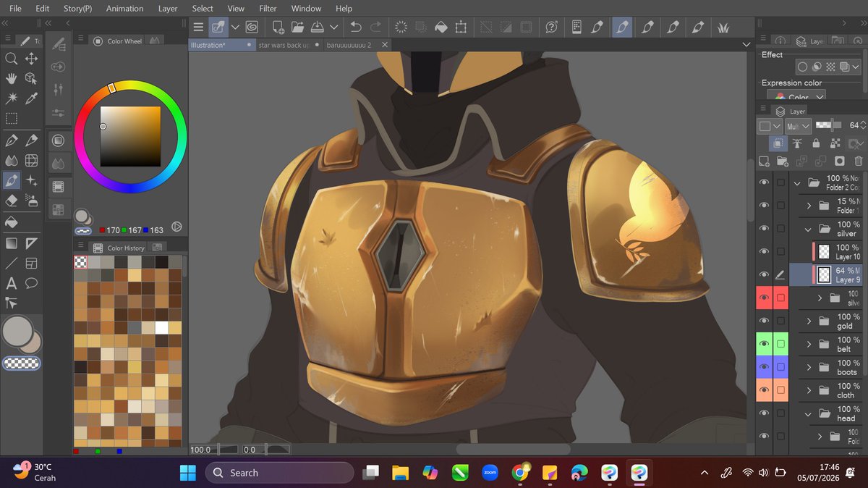Toggle visibility of the cloth folder

(x=764, y=390)
